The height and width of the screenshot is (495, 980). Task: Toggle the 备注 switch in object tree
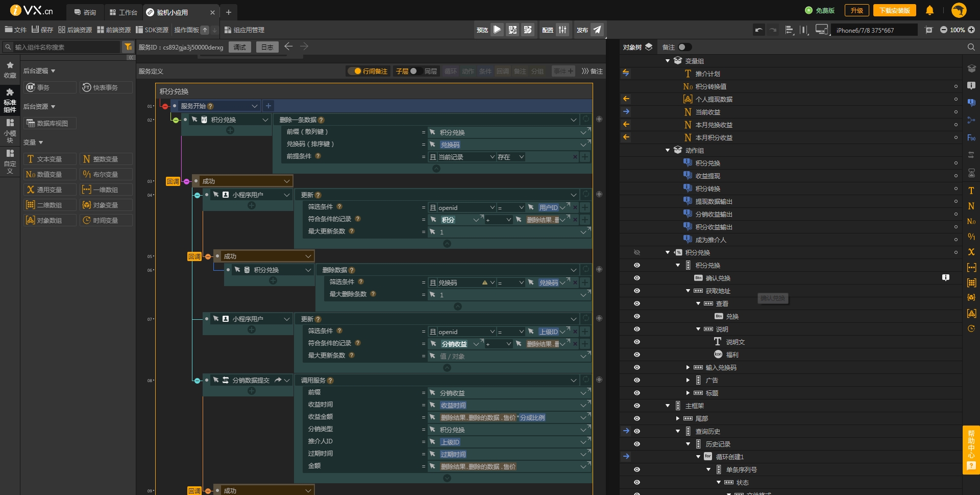(685, 47)
